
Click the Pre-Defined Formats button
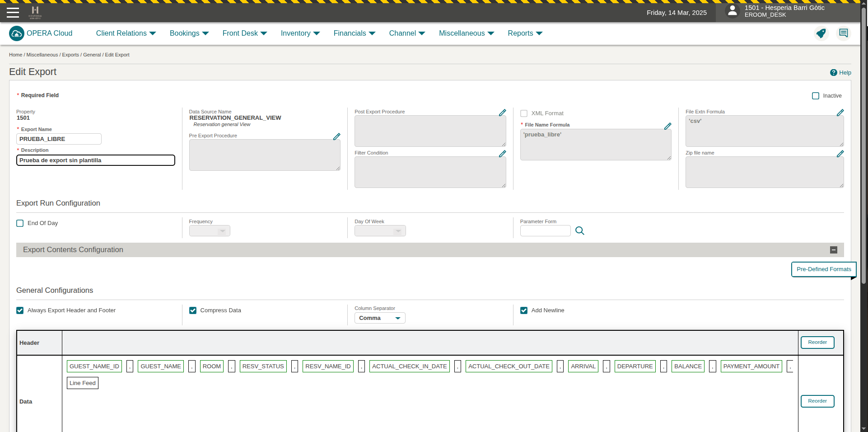(x=823, y=269)
